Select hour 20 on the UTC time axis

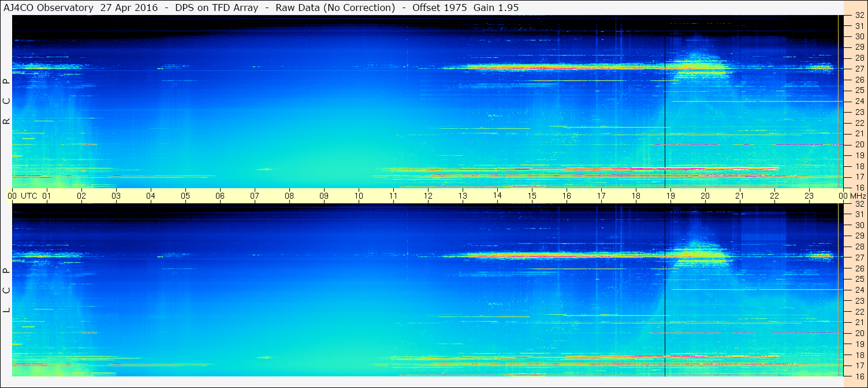tap(705, 196)
